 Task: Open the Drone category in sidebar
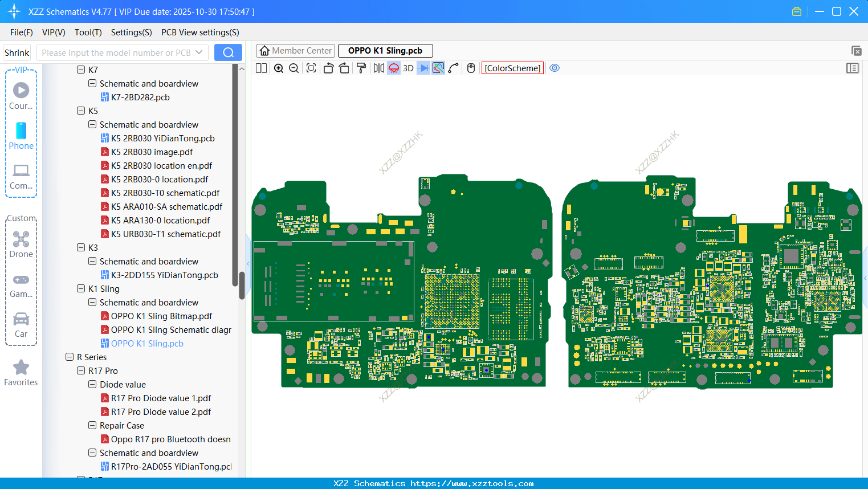click(21, 244)
